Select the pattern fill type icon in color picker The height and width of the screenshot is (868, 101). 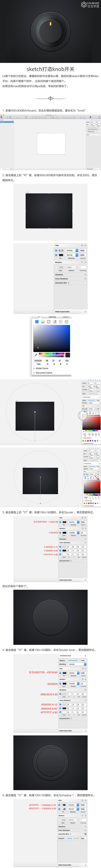(60, 322)
